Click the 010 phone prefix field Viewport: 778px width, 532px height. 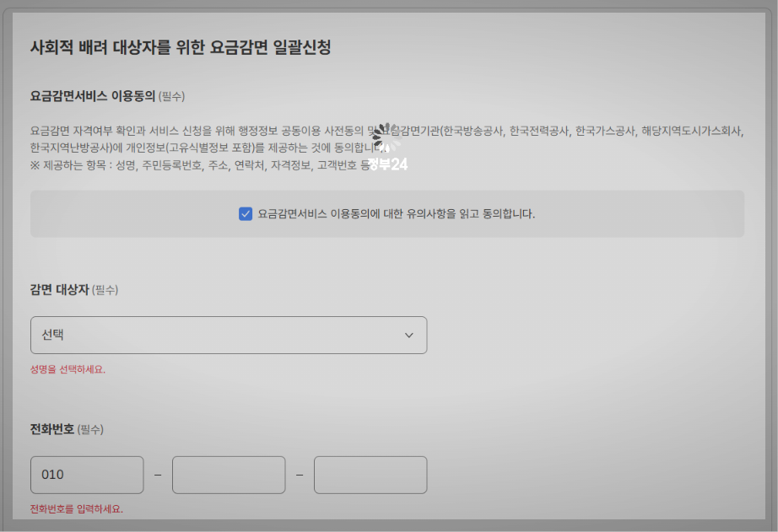[x=87, y=475]
